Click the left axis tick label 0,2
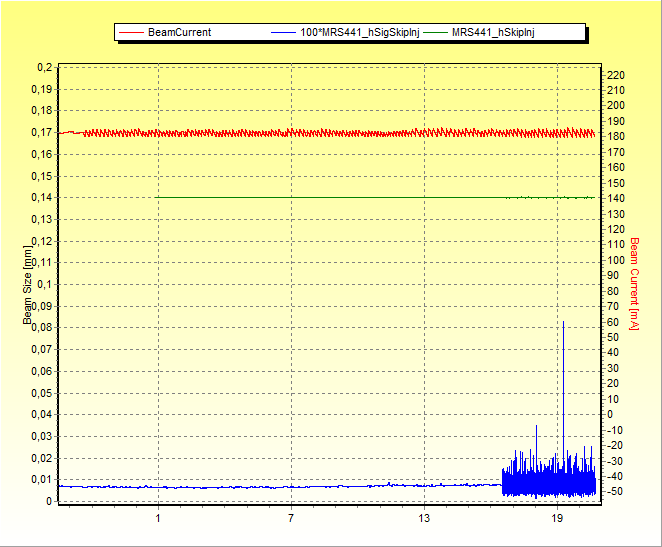 coord(45,67)
